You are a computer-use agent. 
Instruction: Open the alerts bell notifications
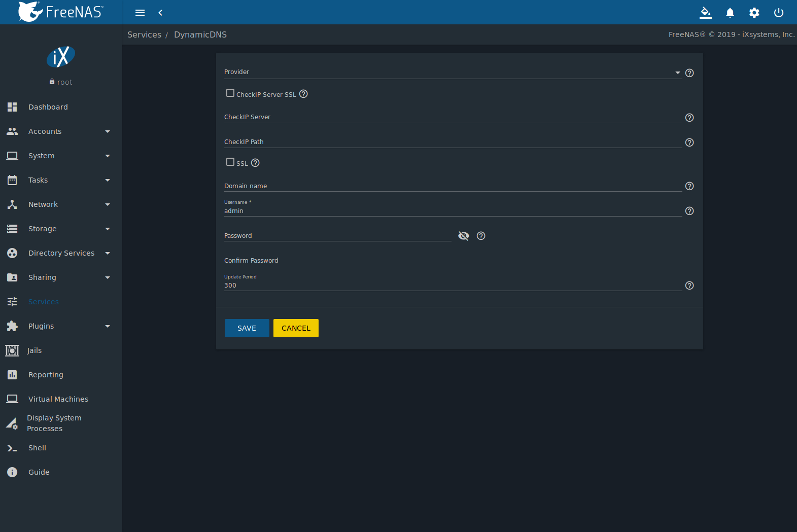pos(730,13)
